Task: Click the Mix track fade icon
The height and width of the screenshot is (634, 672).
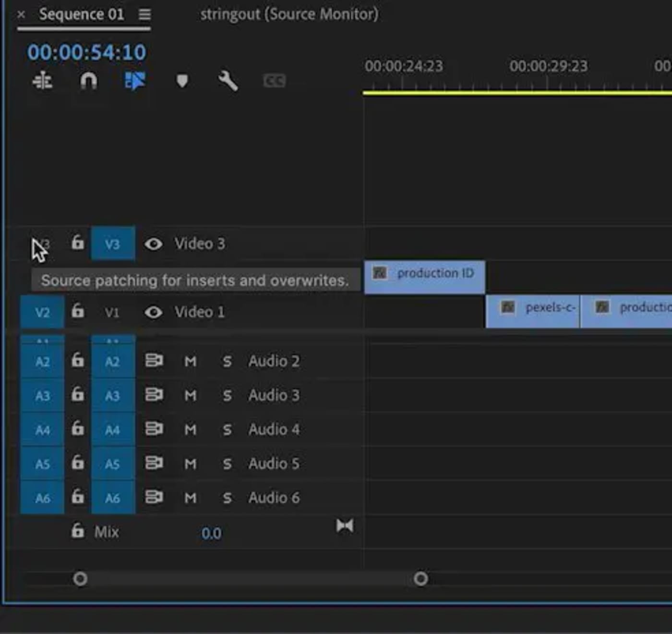Action: tap(345, 526)
